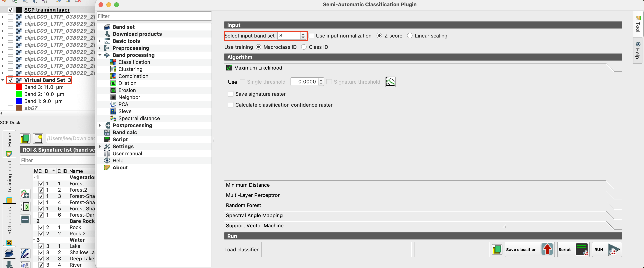
Task: Collapse Virtual Band Set 3 layer group
Action: coord(3,80)
